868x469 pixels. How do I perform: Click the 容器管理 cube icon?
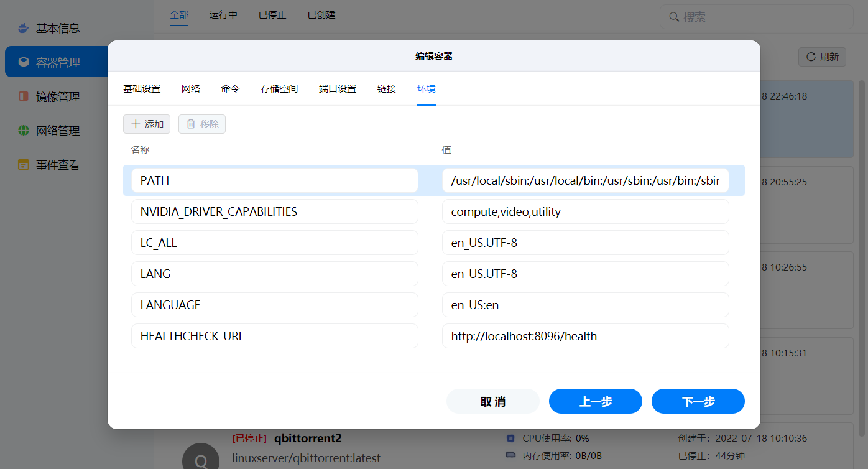[x=24, y=62]
